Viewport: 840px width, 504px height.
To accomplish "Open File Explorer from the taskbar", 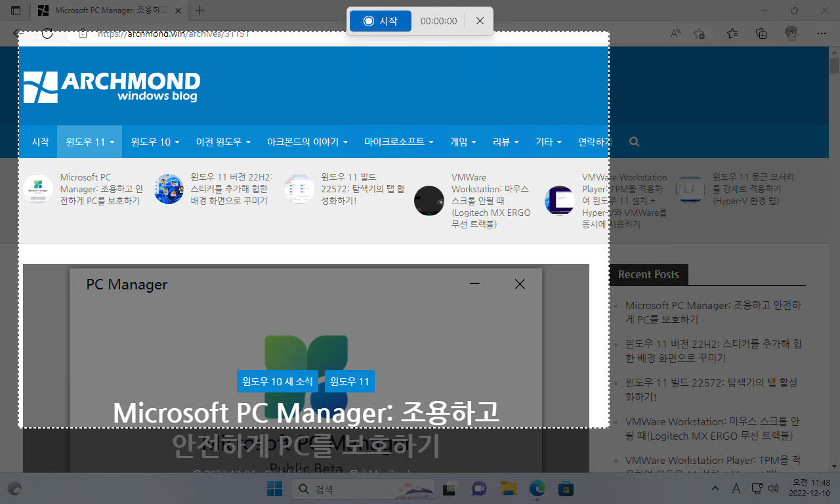I will click(x=509, y=489).
